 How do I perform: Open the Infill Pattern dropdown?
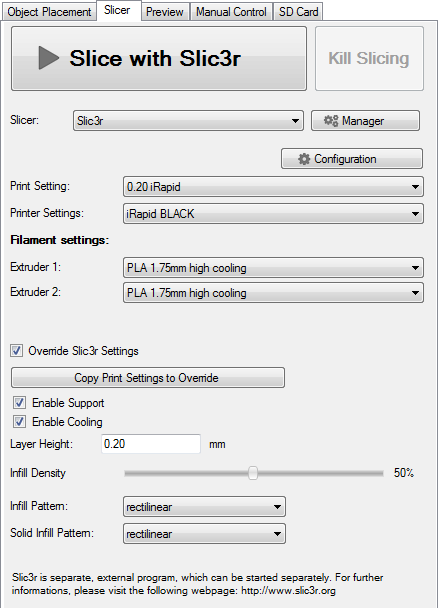[x=204, y=506]
